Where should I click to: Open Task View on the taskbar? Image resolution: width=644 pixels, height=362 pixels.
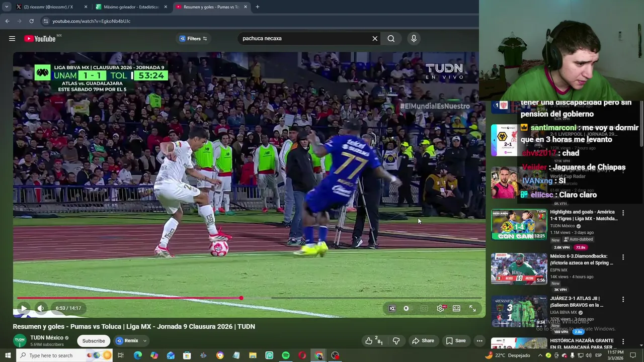coord(121,355)
